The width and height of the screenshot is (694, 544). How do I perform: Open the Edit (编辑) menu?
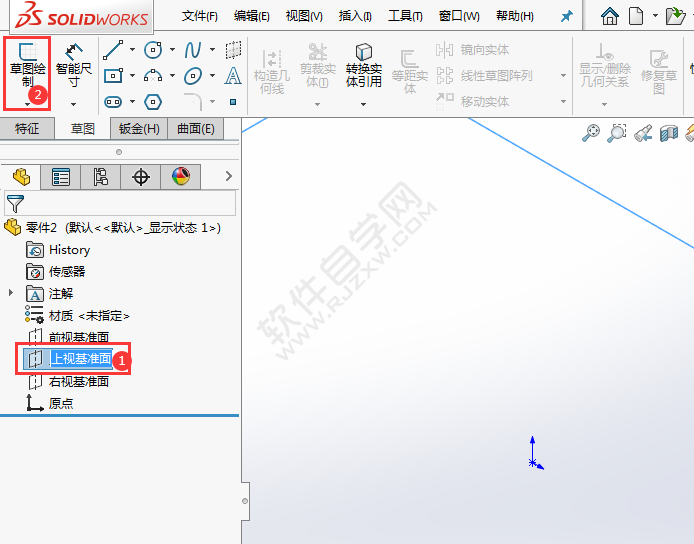251,16
